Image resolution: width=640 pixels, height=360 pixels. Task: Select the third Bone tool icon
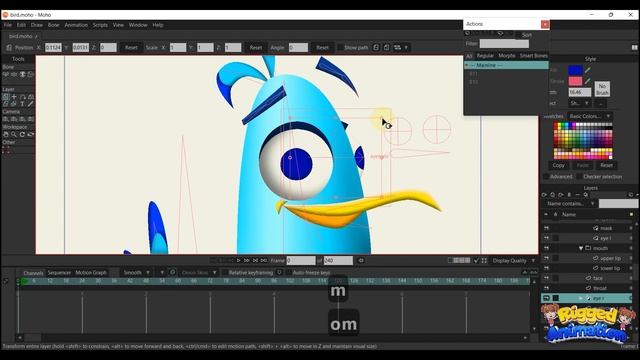[22, 74]
